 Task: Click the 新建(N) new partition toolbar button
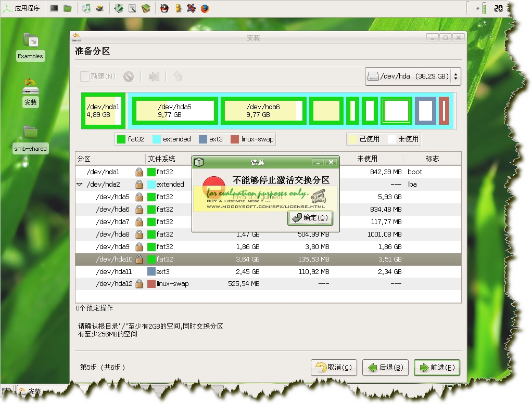point(98,76)
